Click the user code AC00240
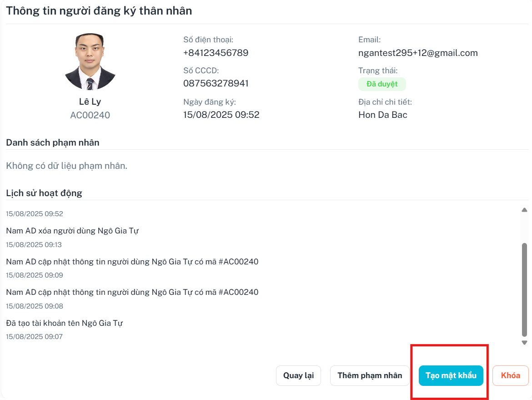Viewport: 532px width, 400px height. tap(90, 115)
